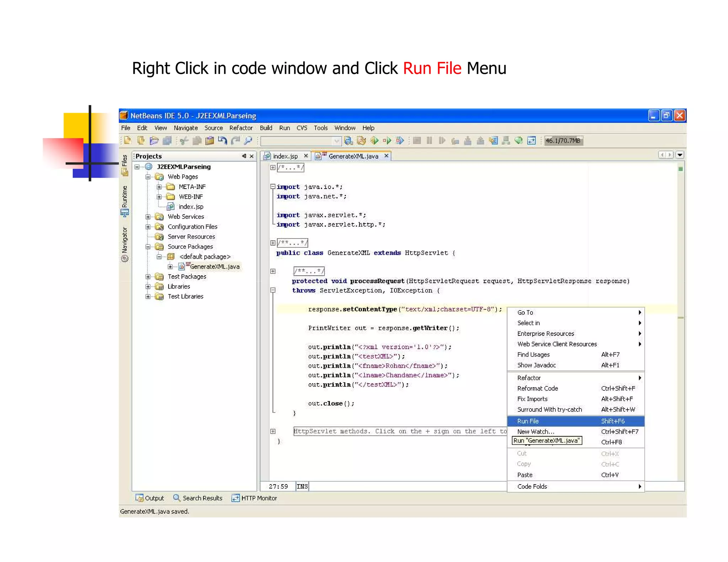The image size is (728, 562).
Task: Click the New Project toolbar icon
Action: pyautogui.click(x=141, y=141)
